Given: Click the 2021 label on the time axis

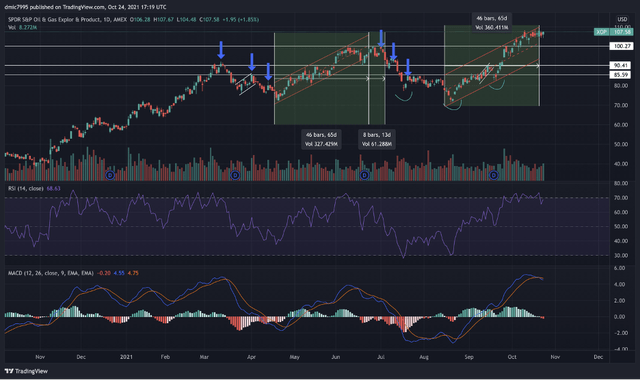Looking at the screenshot, I should [x=127, y=357].
